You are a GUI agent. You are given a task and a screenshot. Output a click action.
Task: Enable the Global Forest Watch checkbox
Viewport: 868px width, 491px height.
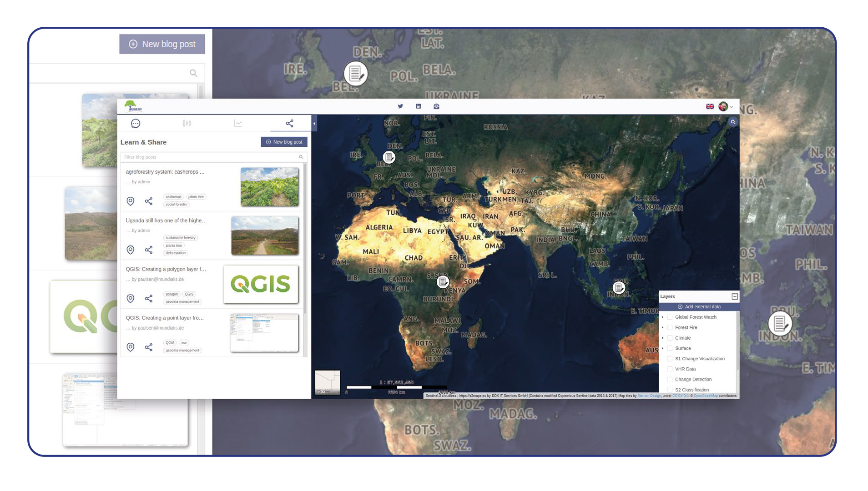[x=670, y=317]
